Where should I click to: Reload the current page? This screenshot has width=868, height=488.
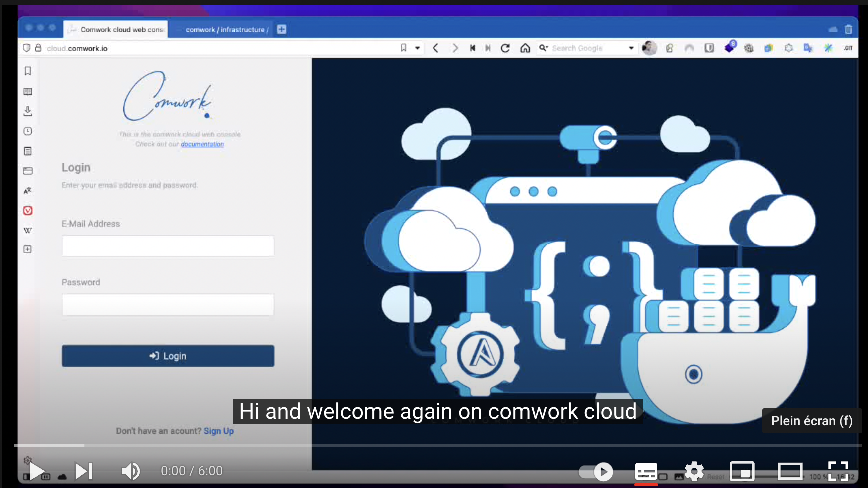click(505, 48)
